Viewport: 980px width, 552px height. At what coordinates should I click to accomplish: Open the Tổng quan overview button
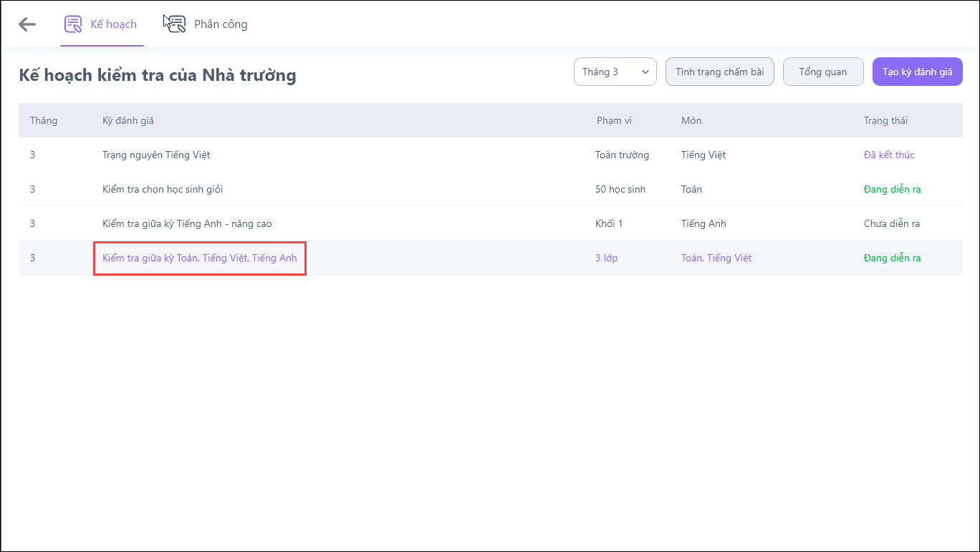pos(822,72)
